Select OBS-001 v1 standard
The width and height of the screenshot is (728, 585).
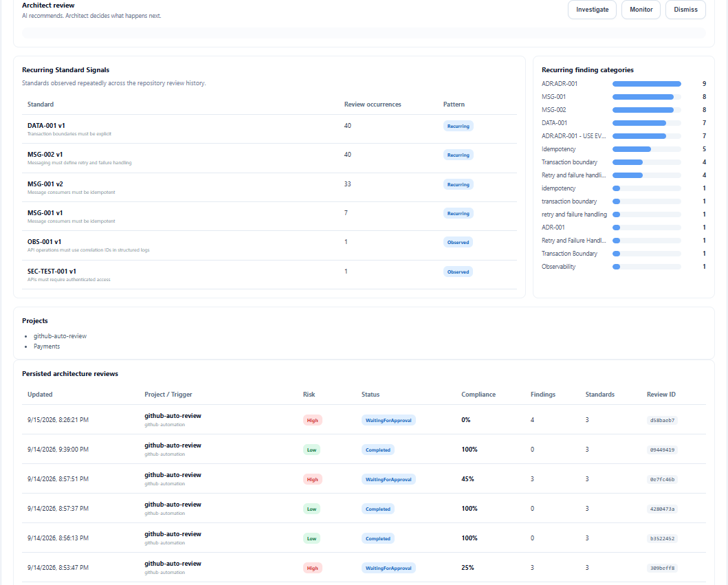269,245
